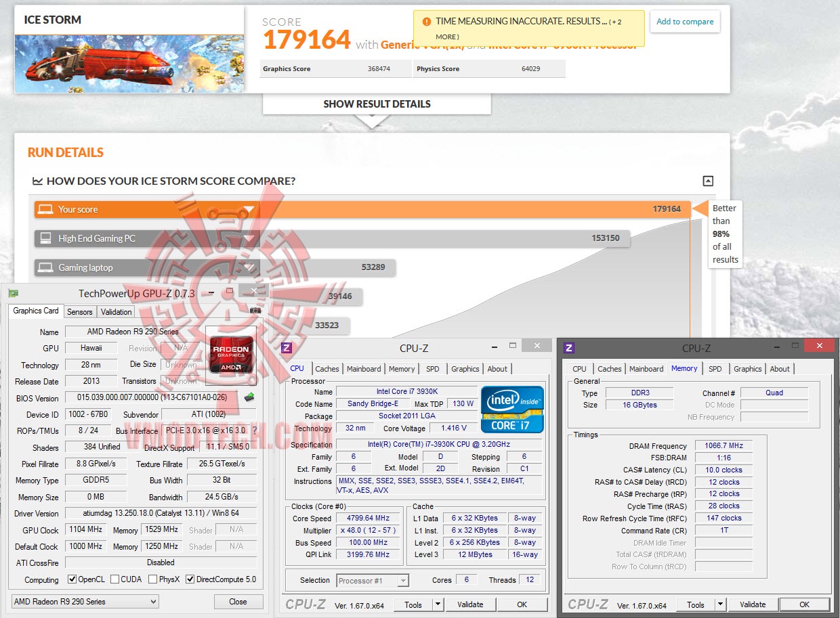The width and height of the screenshot is (840, 618).
Task: Click the orange warning icon in time measuring notice
Action: tap(426, 22)
